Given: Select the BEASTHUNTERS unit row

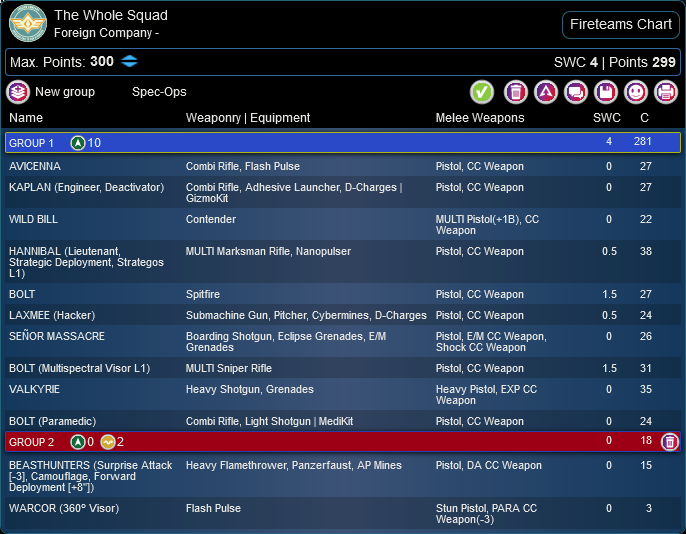Looking at the screenshot, I should point(343,476).
